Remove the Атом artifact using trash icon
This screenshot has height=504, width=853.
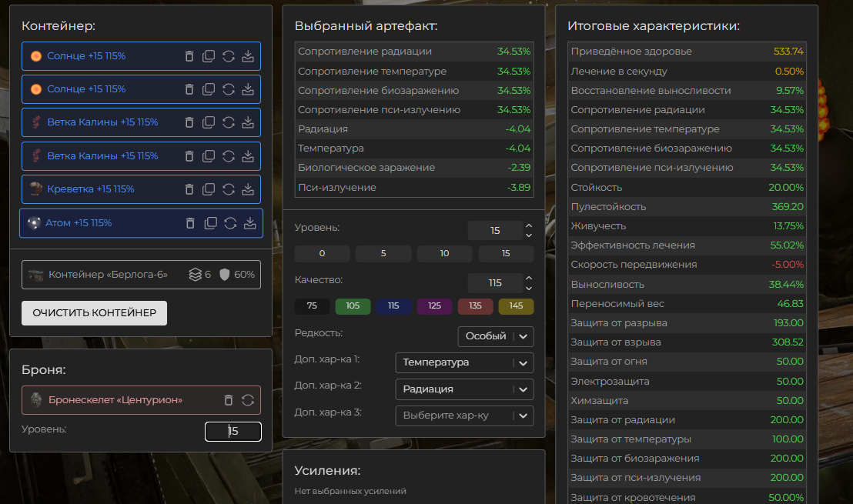(x=191, y=223)
